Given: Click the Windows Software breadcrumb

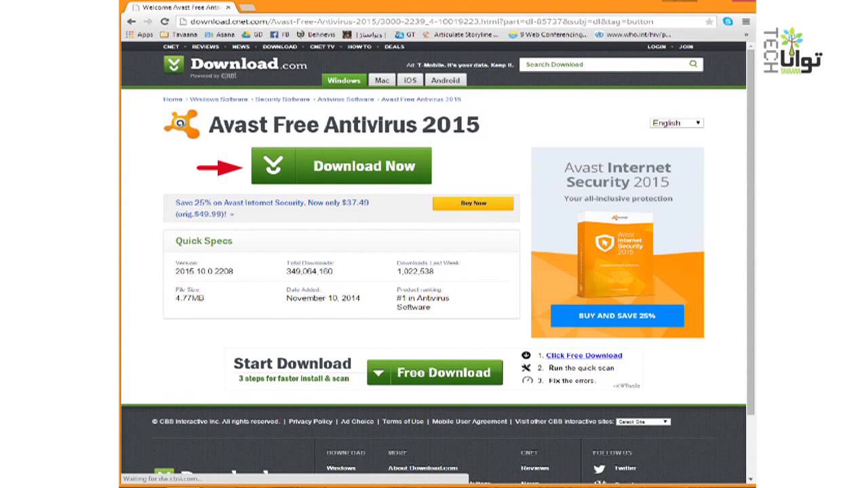Looking at the screenshot, I should coord(219,99).
